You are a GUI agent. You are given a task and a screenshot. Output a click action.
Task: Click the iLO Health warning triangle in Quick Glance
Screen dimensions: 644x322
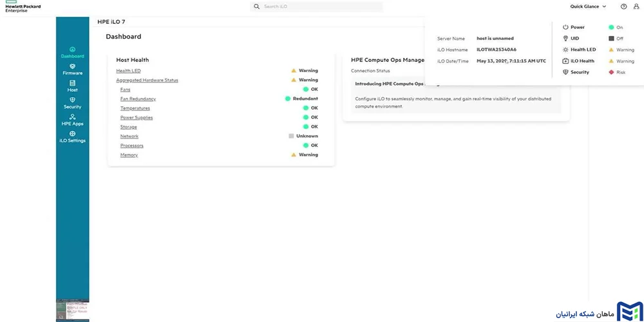611,61
